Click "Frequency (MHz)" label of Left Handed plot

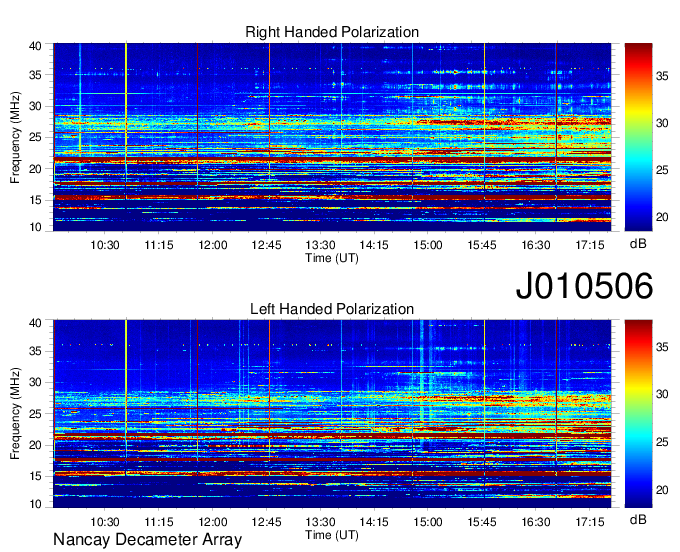(x=15, y=414)
